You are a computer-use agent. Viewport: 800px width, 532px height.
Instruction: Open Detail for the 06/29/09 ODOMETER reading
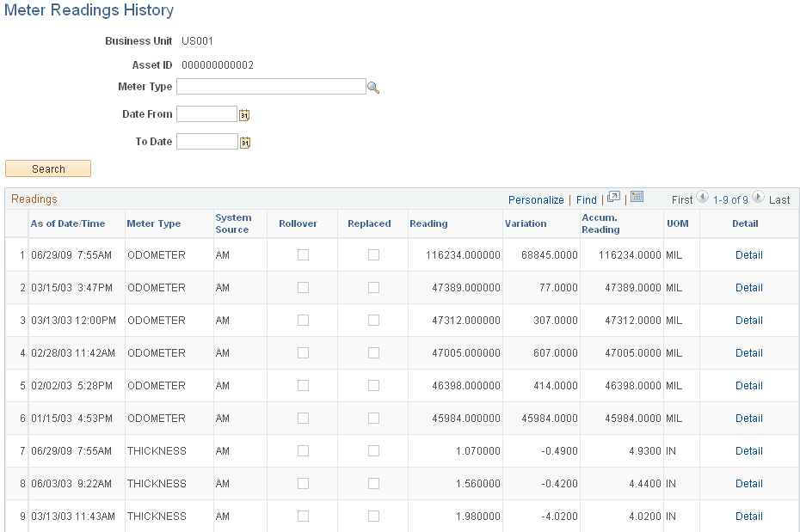coord(748,254)
